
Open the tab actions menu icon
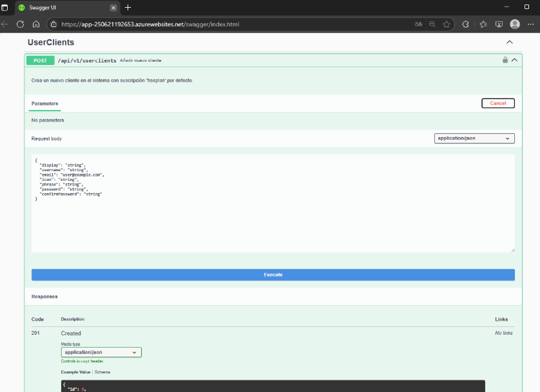[5, 7]
